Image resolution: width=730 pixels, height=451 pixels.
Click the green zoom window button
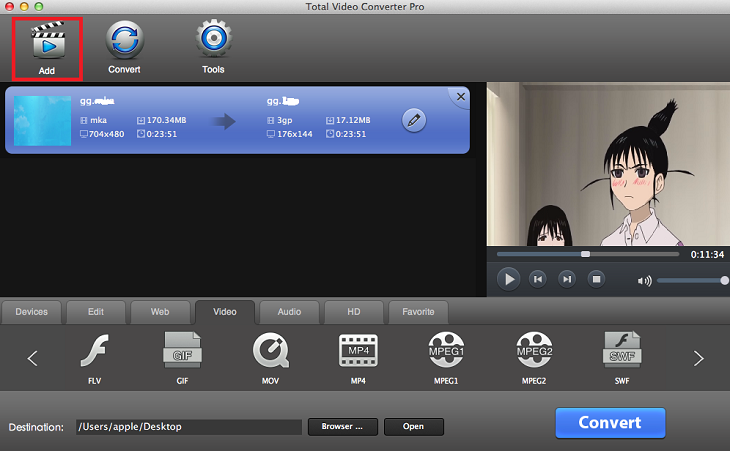tap(39, 7)
